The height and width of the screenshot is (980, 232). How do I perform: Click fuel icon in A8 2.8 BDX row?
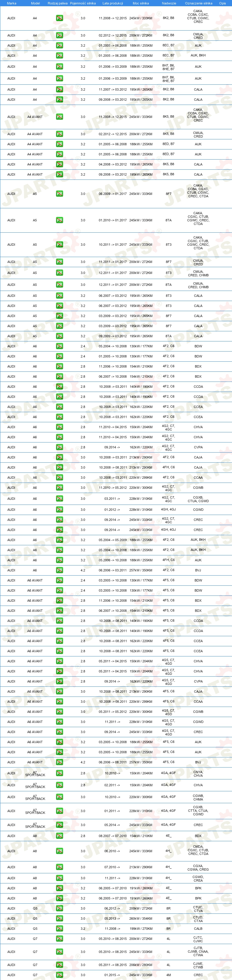coord(59,836)
